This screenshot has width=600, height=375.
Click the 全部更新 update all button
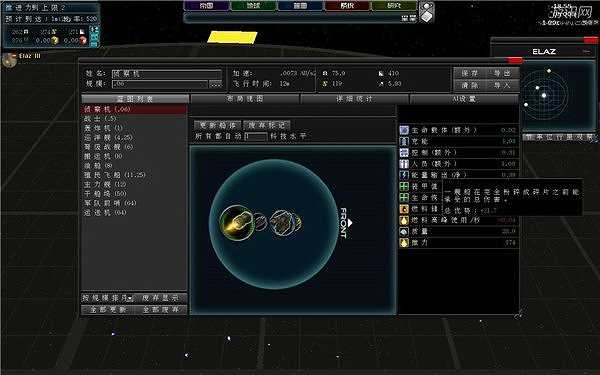(108, 309)
